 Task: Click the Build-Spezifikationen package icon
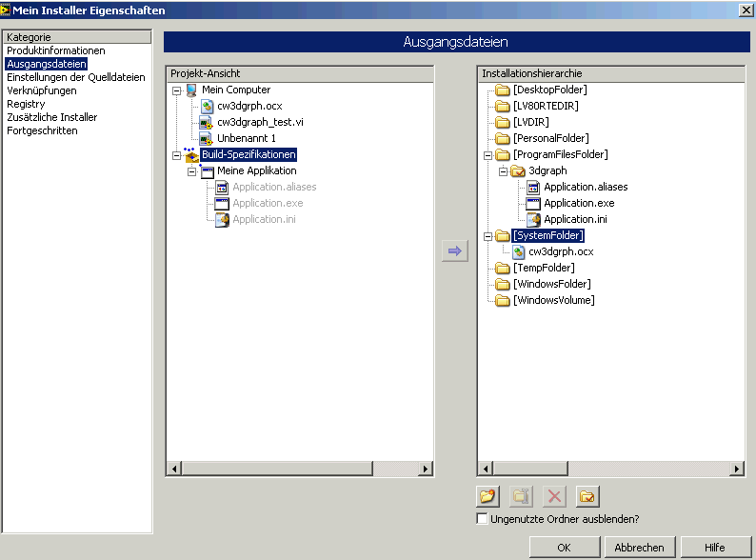(191, 155)
